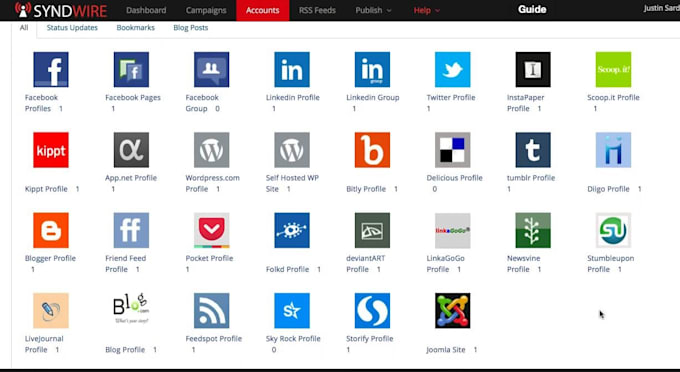This screenshot has width=680, height=372.
Task: Select the Blog.com Profile icon
Action: pyautogui.click(x=131, y=310)
